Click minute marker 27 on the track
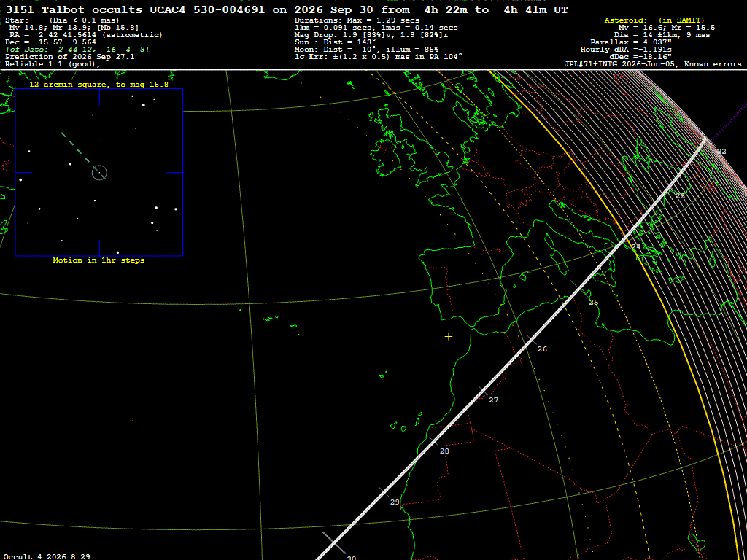 click(x=494, y=400)
